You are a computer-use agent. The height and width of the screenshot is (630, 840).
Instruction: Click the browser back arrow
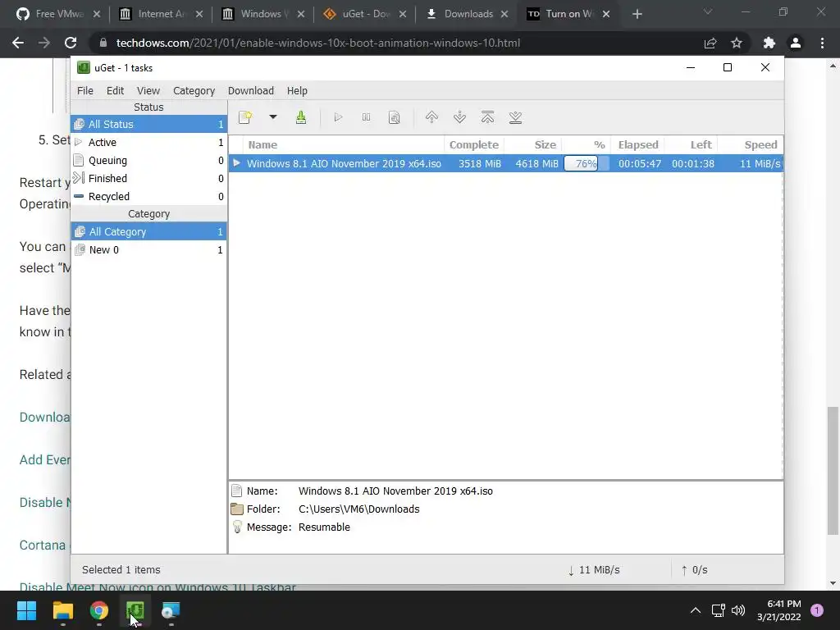click(x=18, y=43)
